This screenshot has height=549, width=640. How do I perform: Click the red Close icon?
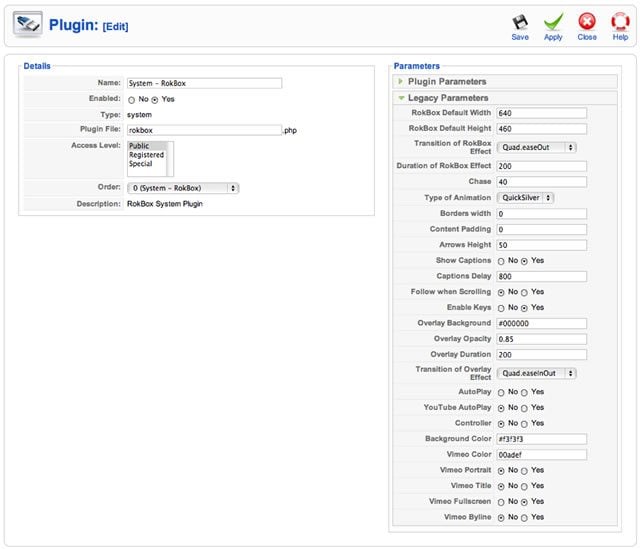pos(587,22)
